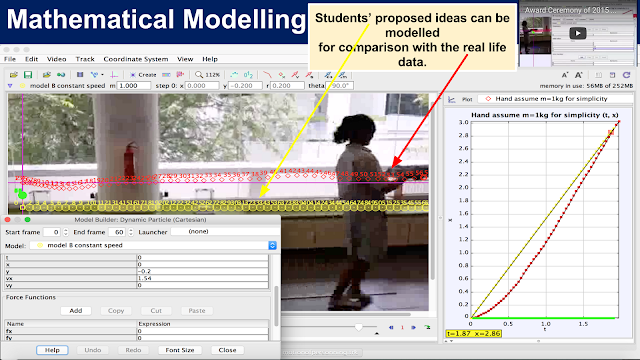
Task: Click the video playback slider thumb
Action: 359,327
